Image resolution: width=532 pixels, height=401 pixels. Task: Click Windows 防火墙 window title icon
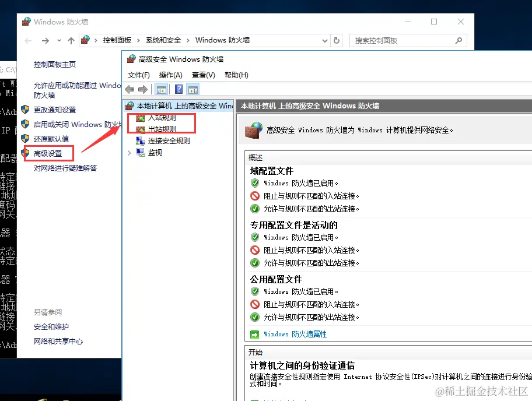[26, 22]
